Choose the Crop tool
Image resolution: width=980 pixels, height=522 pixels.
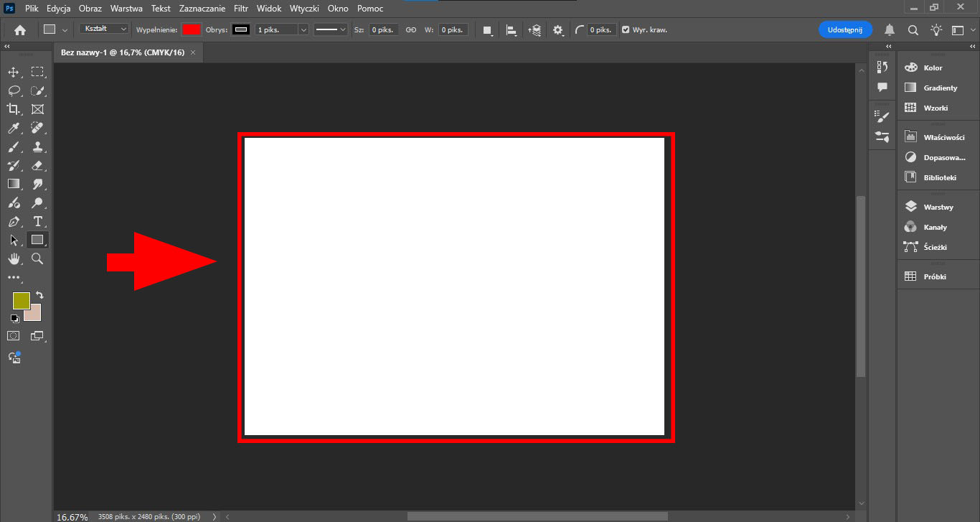[13, 109]
